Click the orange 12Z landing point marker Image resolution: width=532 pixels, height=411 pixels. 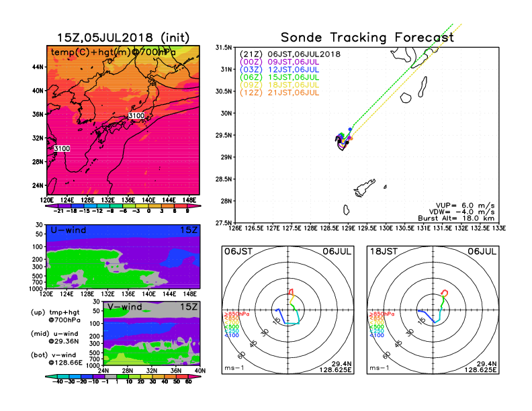pos(351,138)
